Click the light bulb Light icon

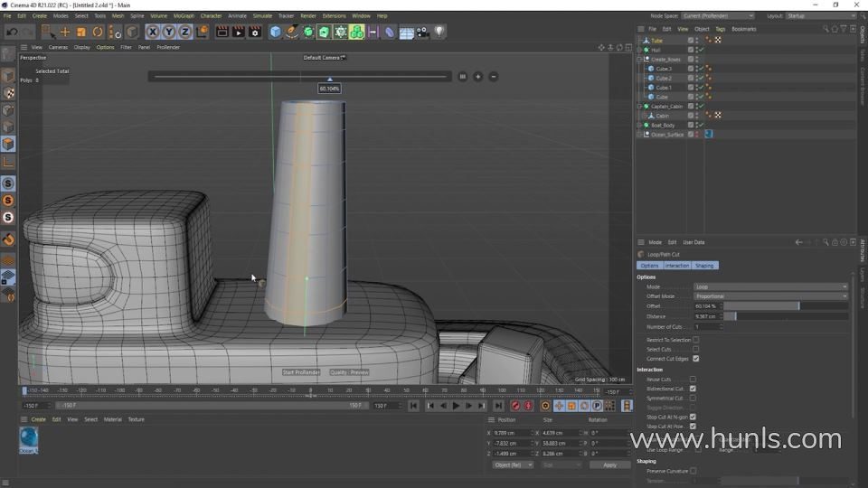[x=439, y=32]
